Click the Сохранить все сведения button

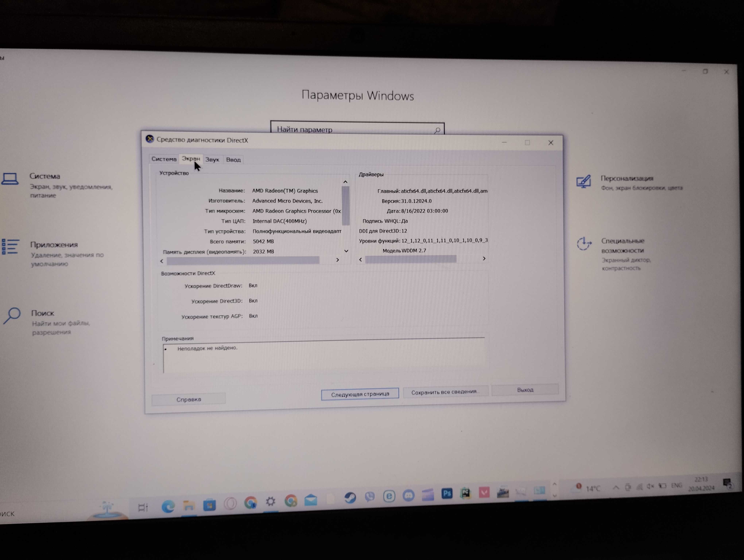445,392
